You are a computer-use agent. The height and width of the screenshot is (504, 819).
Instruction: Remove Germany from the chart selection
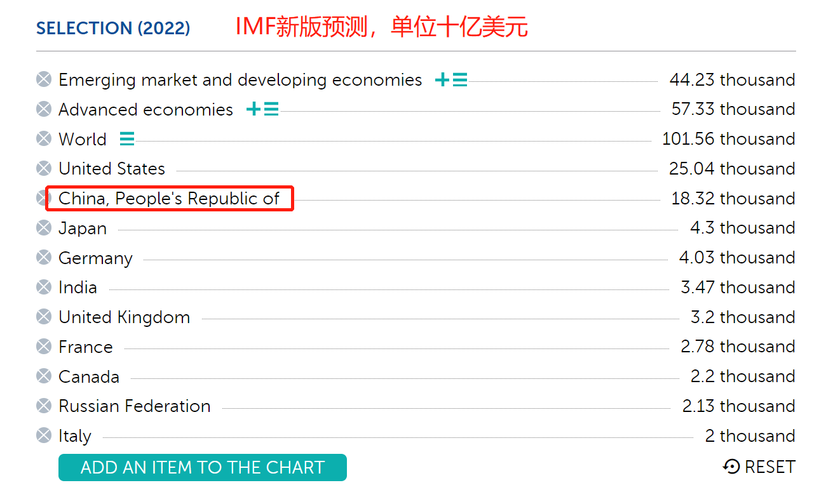44,258
